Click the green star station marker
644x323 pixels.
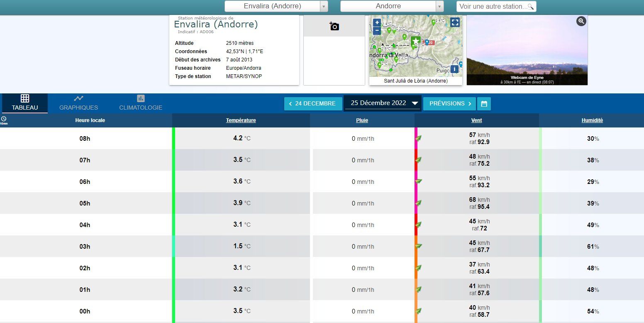point(415,41)
